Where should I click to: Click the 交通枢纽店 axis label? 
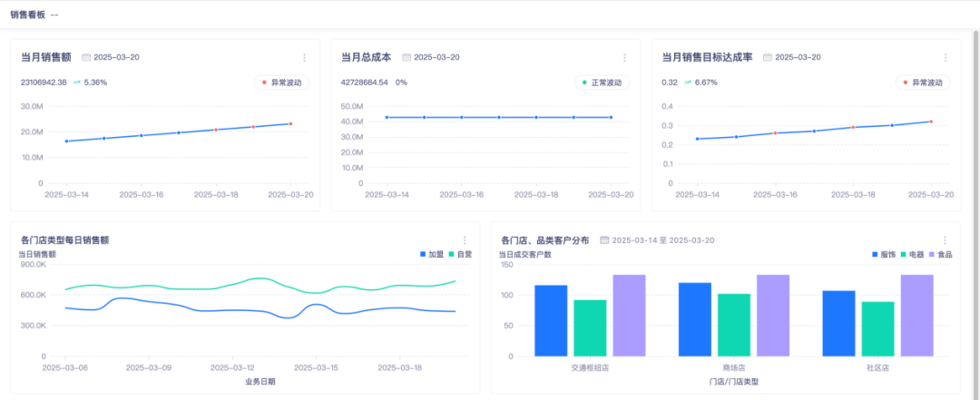[590, 368]
